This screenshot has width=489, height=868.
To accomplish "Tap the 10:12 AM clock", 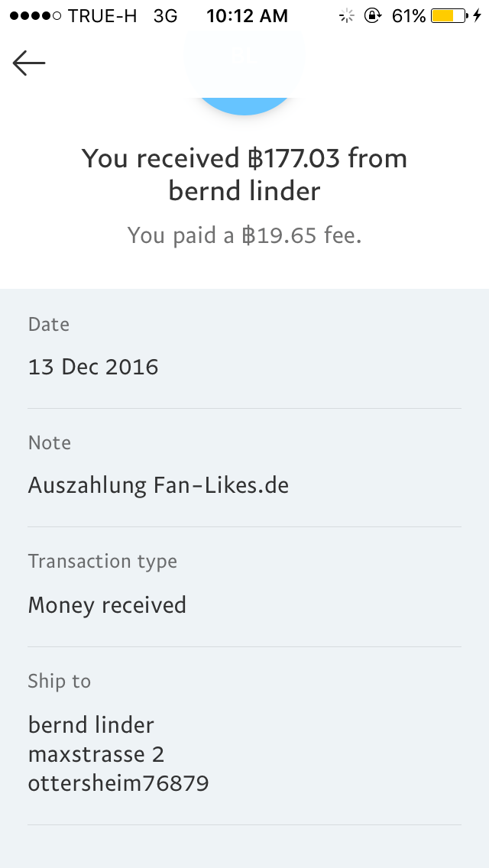I will tap(247, 16).
